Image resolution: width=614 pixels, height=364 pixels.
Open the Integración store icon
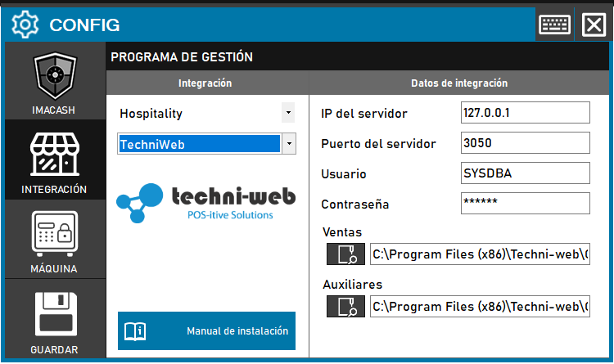point(55,155)
